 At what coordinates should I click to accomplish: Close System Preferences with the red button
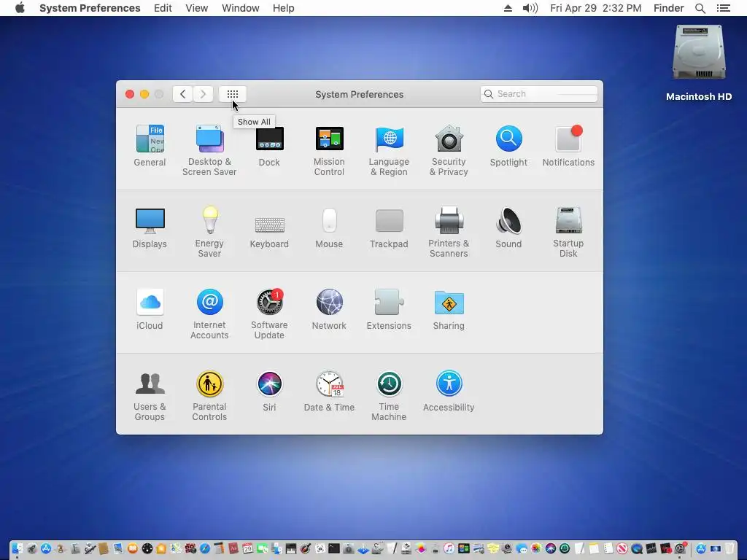pos(130,94)
